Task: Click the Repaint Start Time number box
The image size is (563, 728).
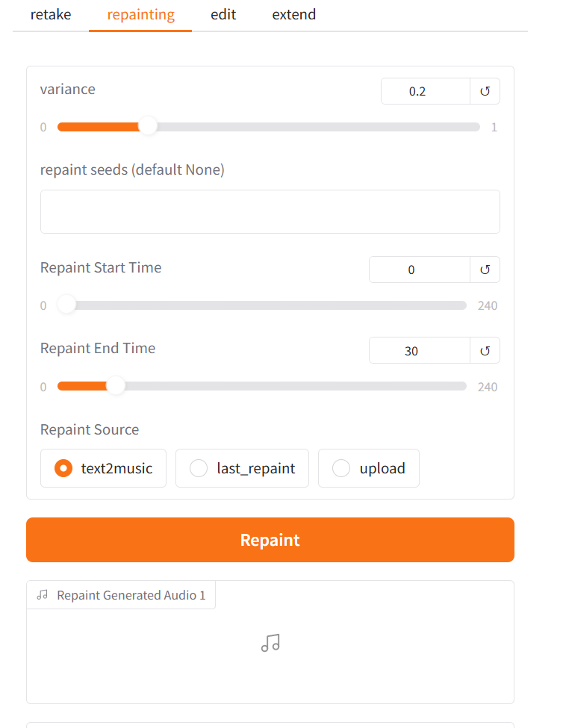Action: click(x=419, y=270)
